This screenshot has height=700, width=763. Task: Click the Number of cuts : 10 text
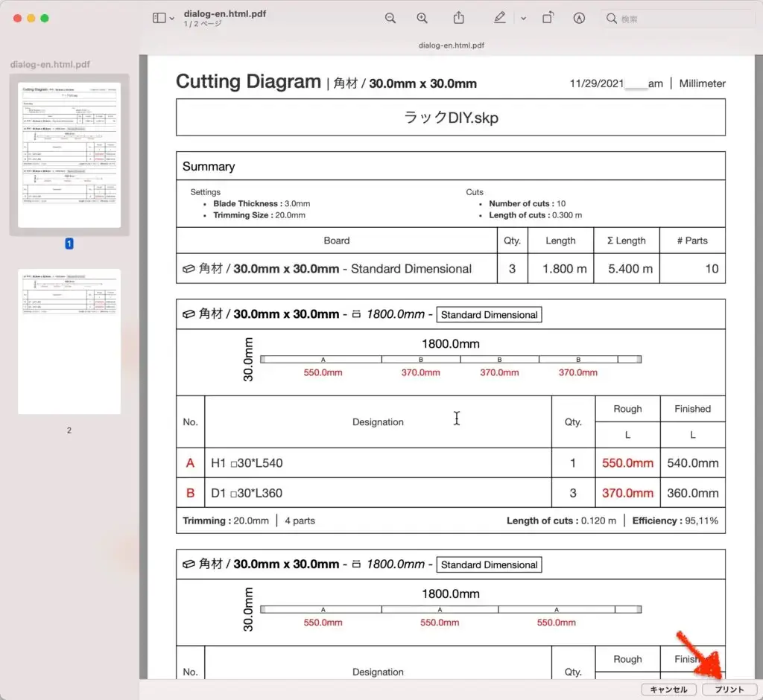(527, 203)
